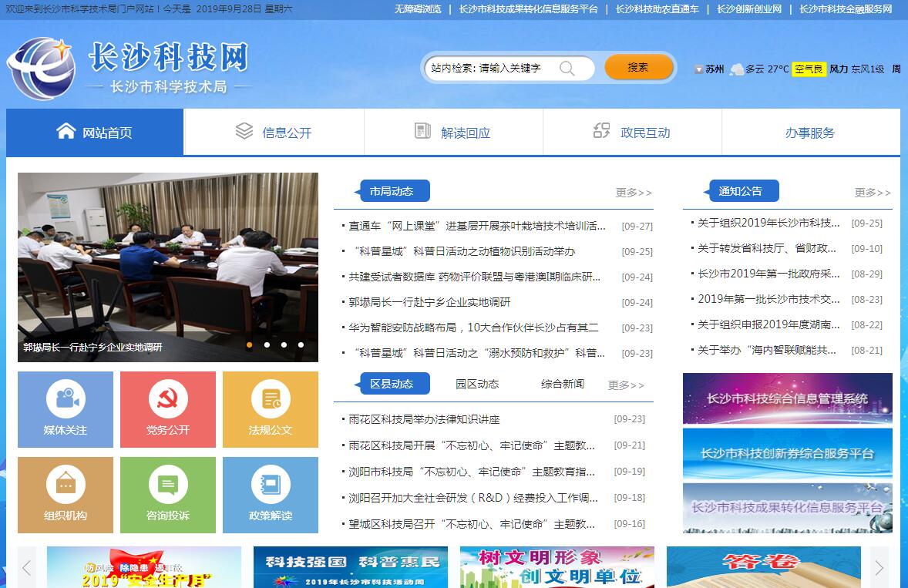
Task: Open the 媒体关注 camera icon tile
Action: [x=66, y=409]
